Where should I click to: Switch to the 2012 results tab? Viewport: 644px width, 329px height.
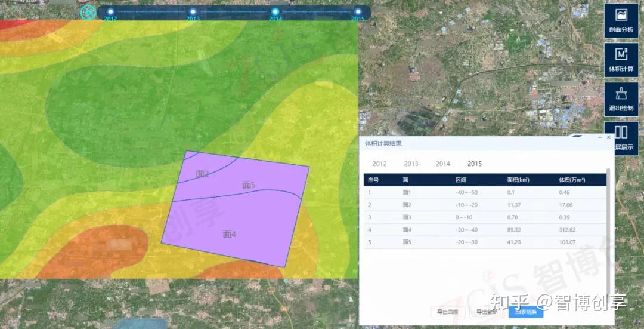[379, 164]
